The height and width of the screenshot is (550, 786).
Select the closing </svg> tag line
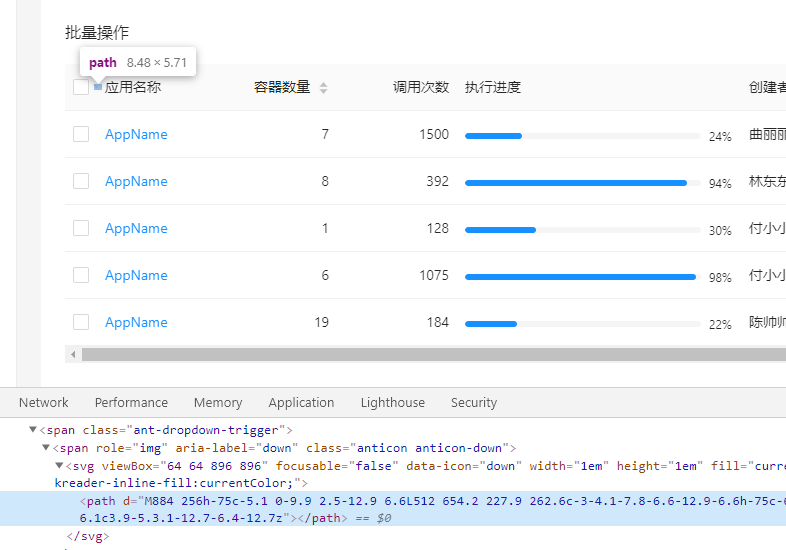click(88, 536)
